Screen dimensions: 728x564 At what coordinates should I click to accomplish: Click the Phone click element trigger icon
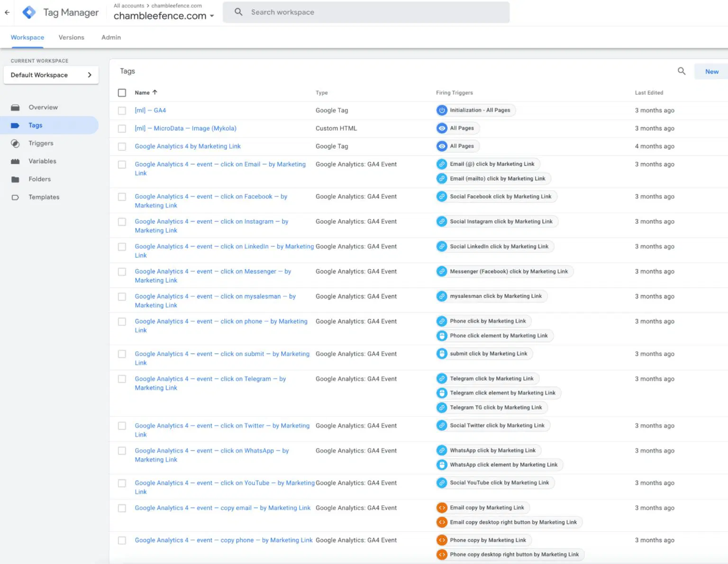(x=442, y=335)
